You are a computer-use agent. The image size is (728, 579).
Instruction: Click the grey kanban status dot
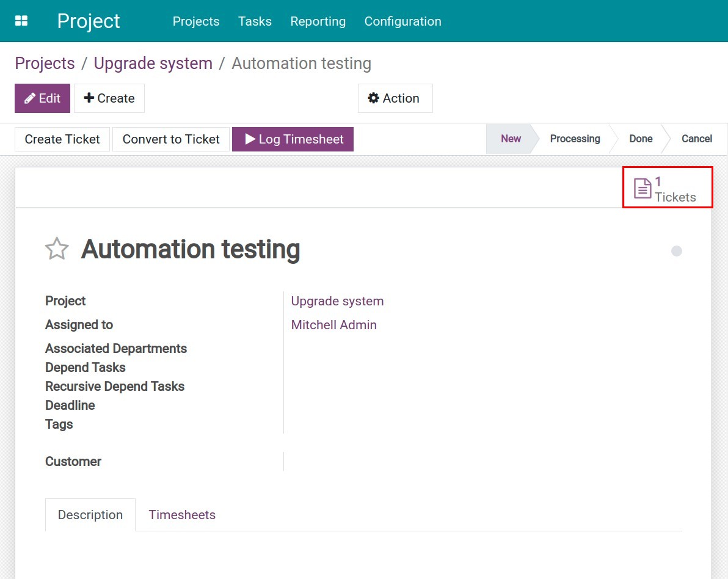(676, 251)
